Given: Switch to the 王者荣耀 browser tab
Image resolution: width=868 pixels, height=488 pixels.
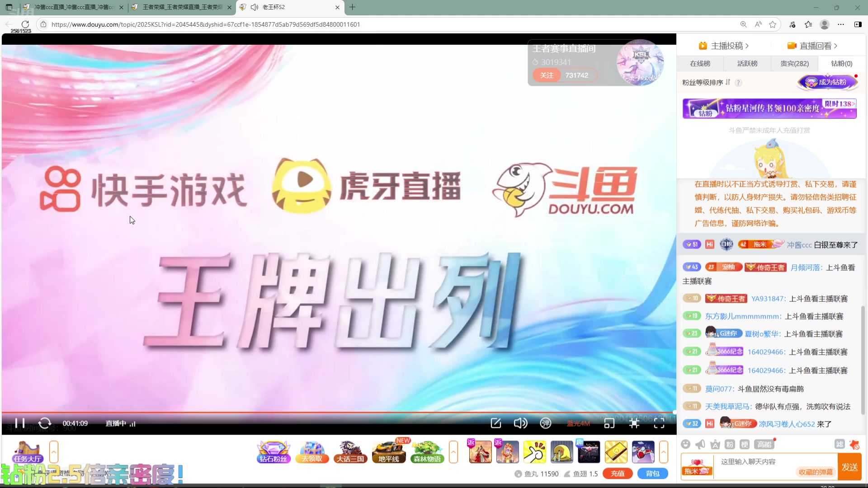Looking at the screenshot, I should click(181, 7).
